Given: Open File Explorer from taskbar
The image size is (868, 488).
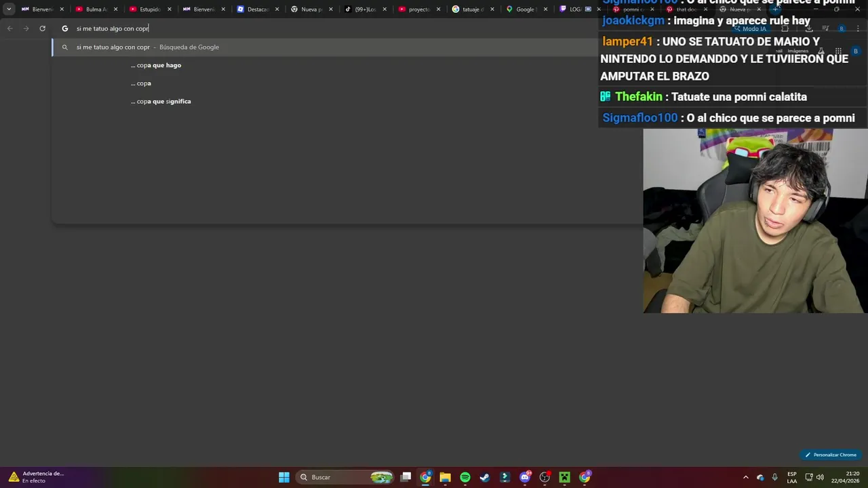Looking at the screenshot, I should click(x=445, y=477).
